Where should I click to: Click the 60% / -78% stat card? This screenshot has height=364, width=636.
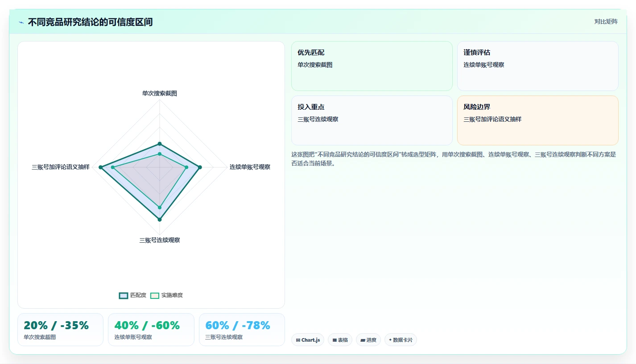(x=242, y=330)
